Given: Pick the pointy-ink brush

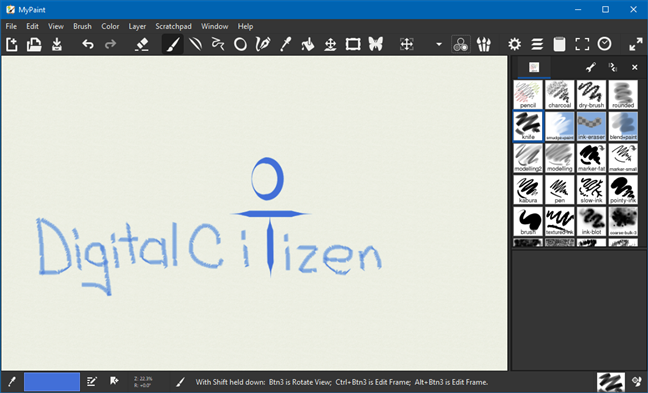Looking at the screenshot, I should [623, 190].
